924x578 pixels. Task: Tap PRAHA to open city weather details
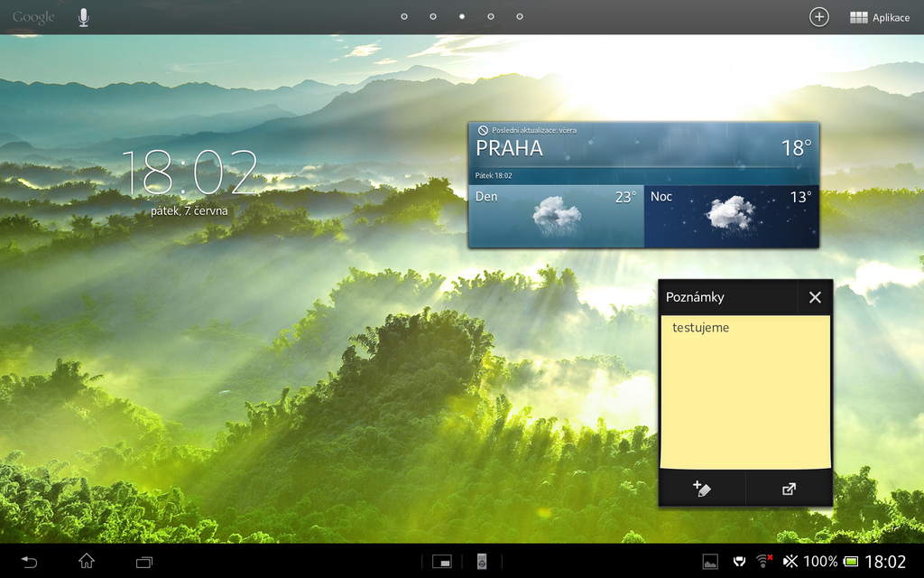click(x=511, y=148)
